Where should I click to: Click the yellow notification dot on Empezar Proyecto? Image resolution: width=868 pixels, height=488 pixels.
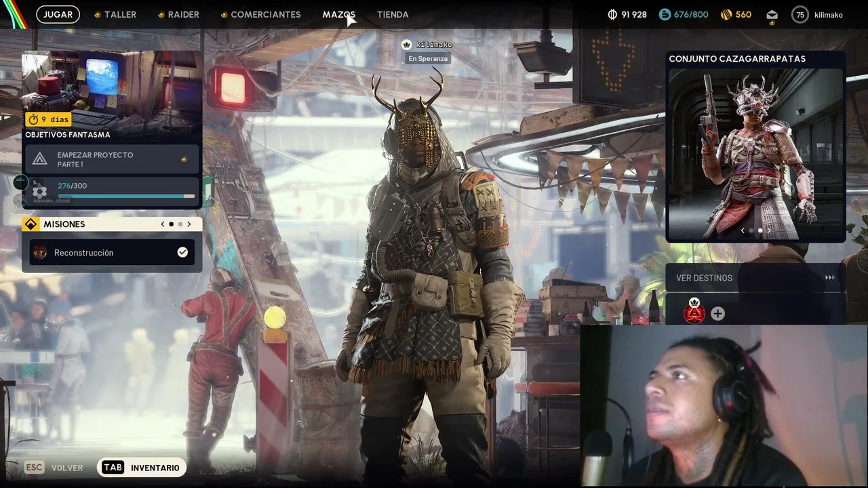click(184, 159)
